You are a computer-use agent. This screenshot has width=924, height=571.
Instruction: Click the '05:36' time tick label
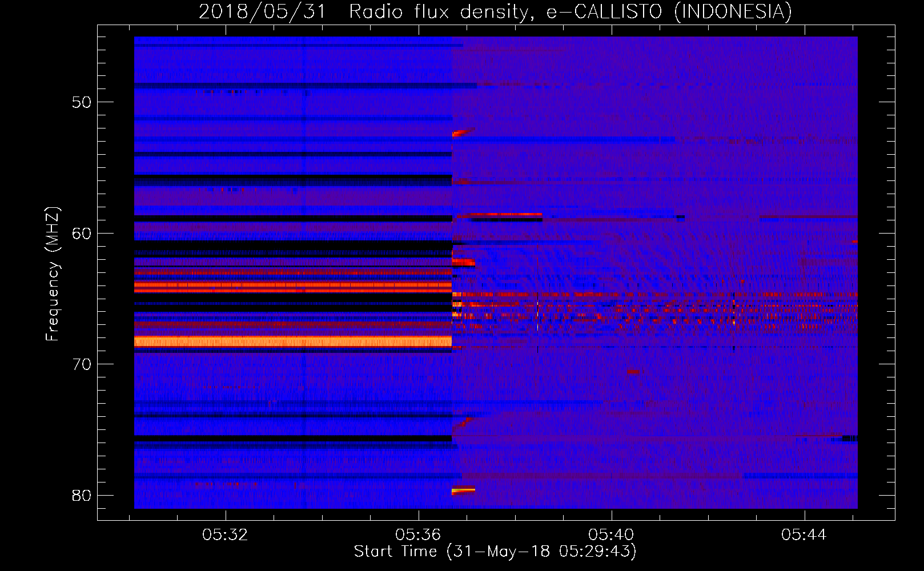click(418, 535)
